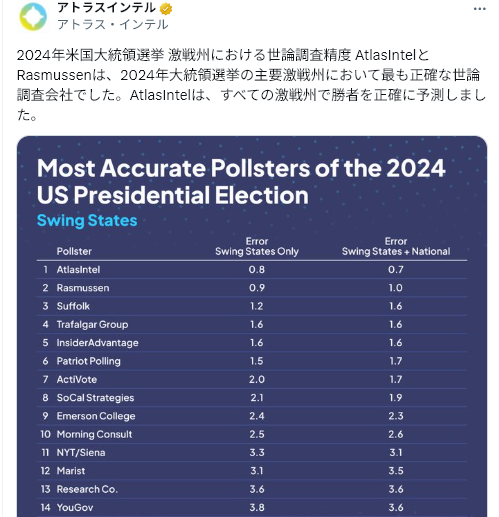Click the Japanese post text body

[x=251, y=85]
